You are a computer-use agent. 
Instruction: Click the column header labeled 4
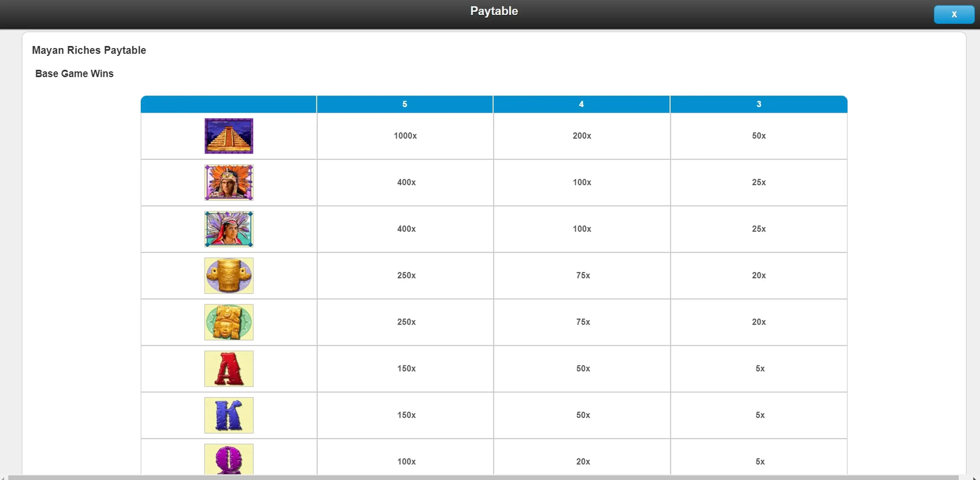[581, 104]
